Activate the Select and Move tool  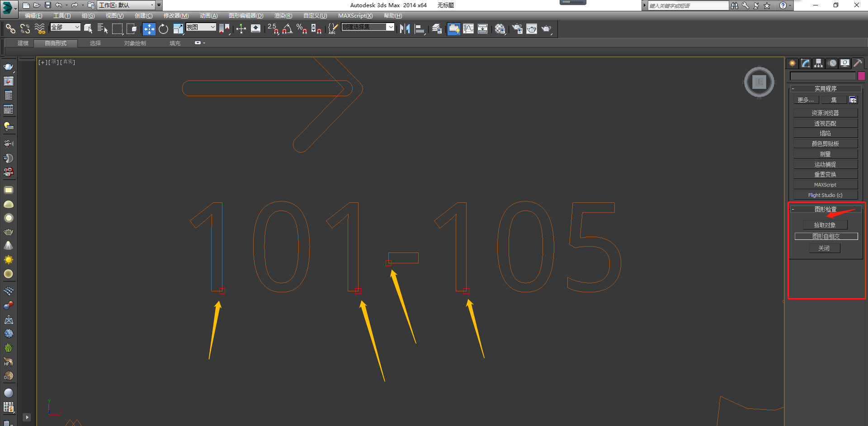(149, 29)
